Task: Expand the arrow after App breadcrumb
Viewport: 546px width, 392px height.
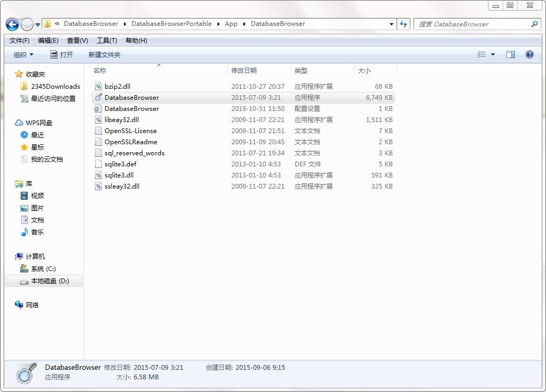Action: tap(244, 24)
